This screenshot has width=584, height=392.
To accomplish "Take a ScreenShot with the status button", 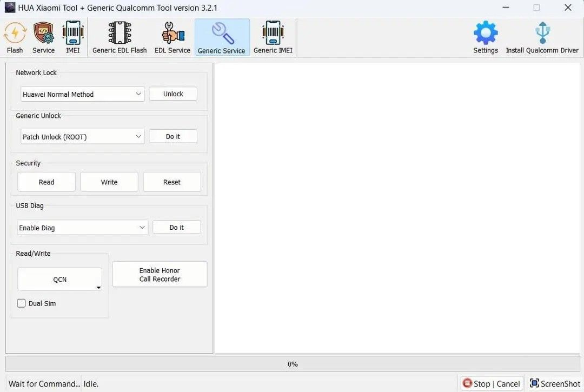I will (x=555, y=383).
